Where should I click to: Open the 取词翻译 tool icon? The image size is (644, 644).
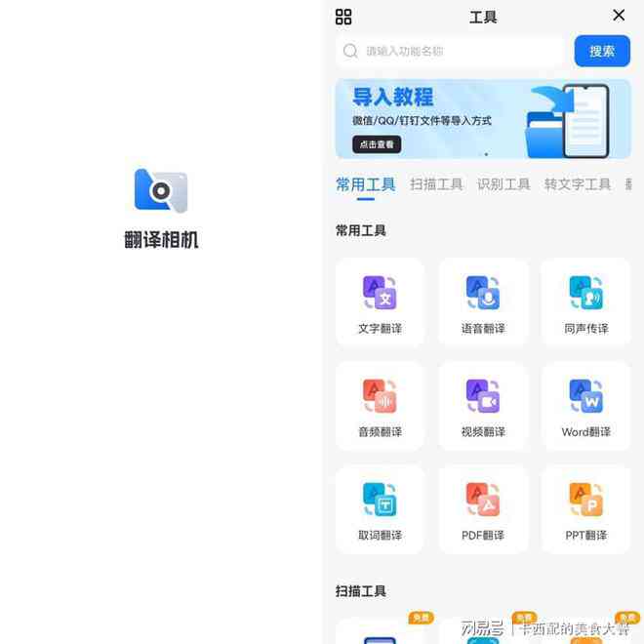[380, 500]
